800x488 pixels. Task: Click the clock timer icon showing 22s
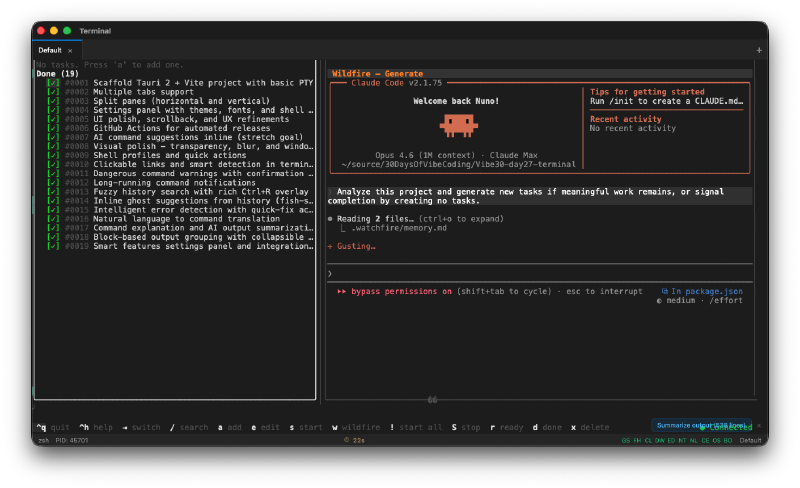click(x=347, y=440)
